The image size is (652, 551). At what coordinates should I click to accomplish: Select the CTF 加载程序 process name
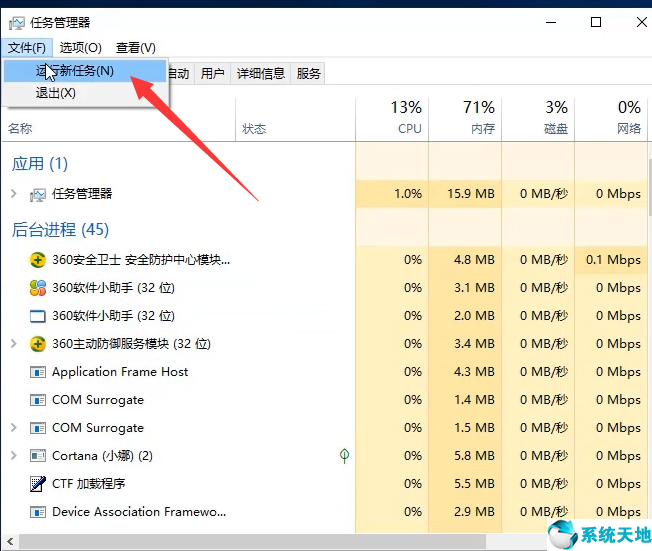click(x=89, y=484)
